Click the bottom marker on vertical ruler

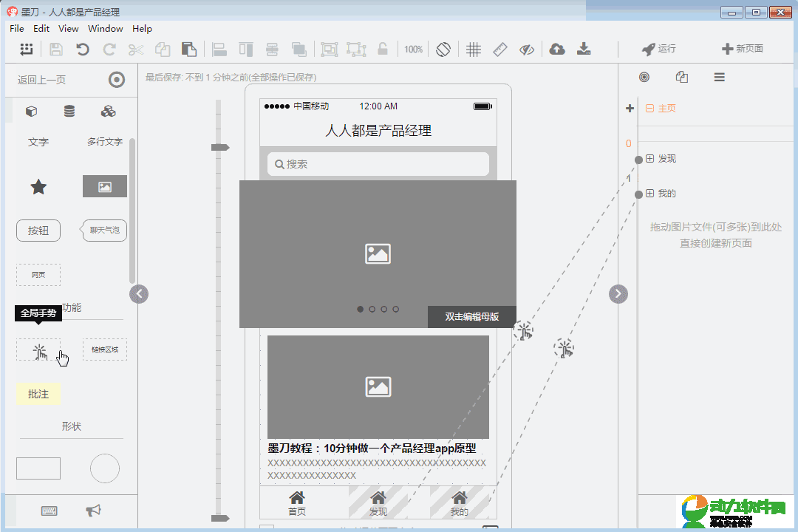tap(220, 518)
